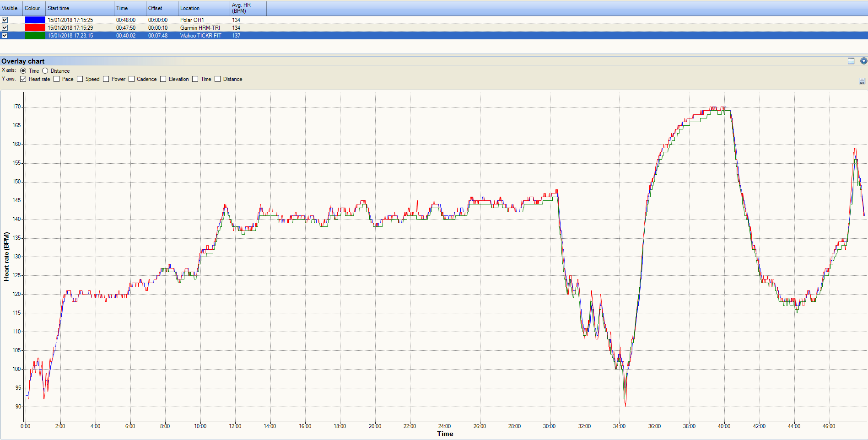
Task: Sort by the Start time column header
Action: [80, 8]
